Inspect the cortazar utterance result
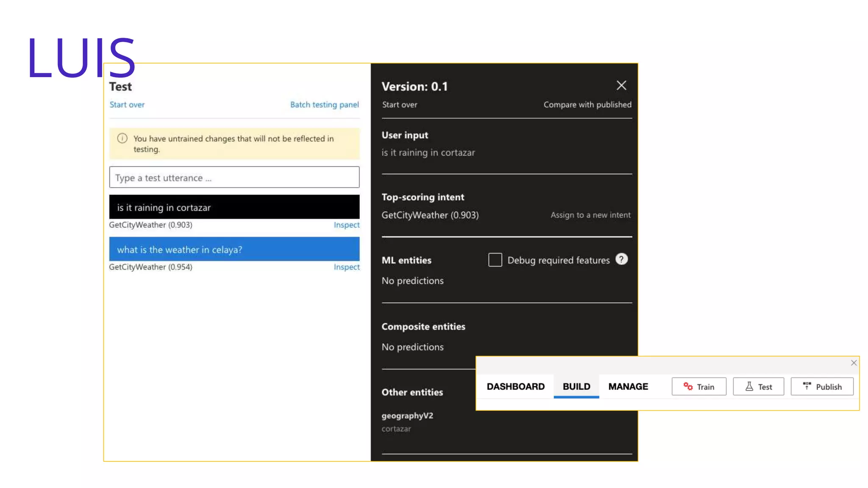 coord(346,225)
